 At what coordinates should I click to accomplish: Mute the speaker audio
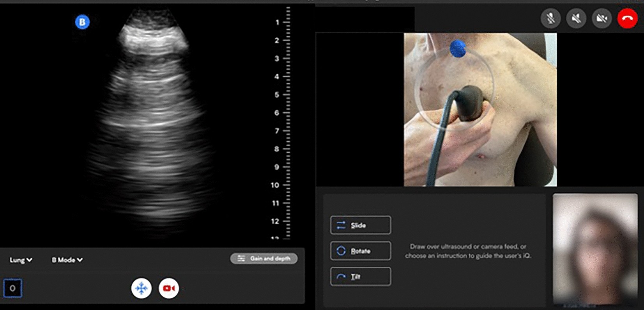point(576,18)
